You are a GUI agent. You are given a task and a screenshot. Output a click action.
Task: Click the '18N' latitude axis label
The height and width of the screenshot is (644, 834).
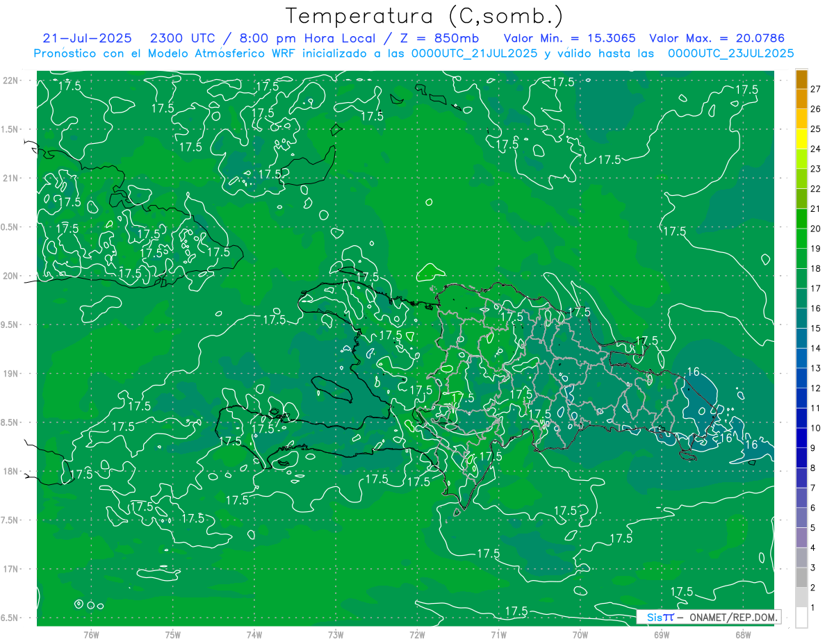coord(11,472)
